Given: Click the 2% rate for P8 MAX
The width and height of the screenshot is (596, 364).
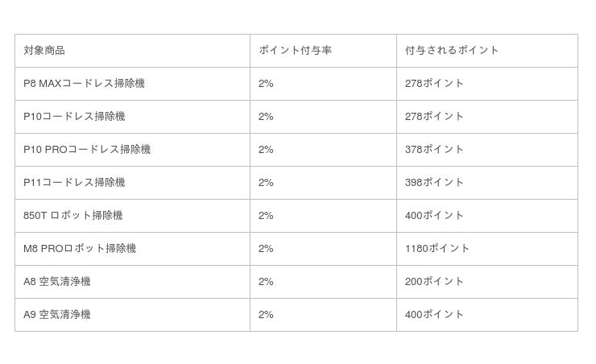Looking at the screenshot, I should [x=266, y=83].
